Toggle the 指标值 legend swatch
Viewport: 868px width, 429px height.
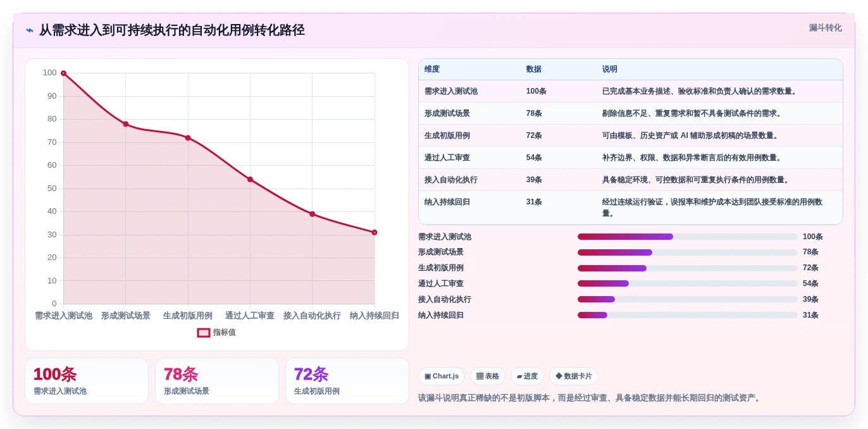(x=204, y=332)
